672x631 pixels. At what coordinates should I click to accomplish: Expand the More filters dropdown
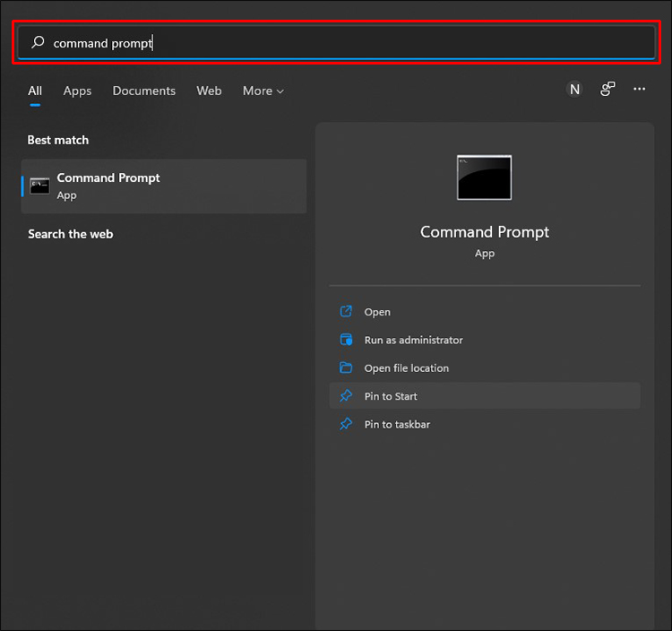click(263, 91)
